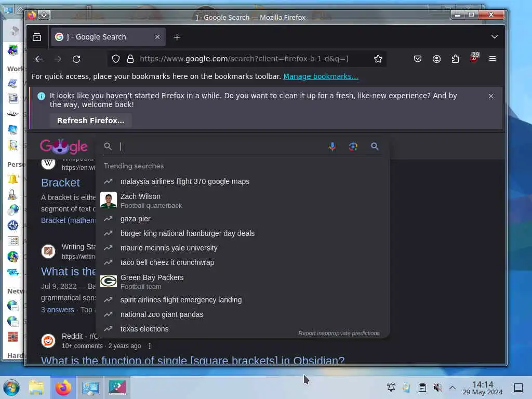The width and height of the screenshot is (532, 399).
Task: Click the 3 answers link
Action: point(58,310)
